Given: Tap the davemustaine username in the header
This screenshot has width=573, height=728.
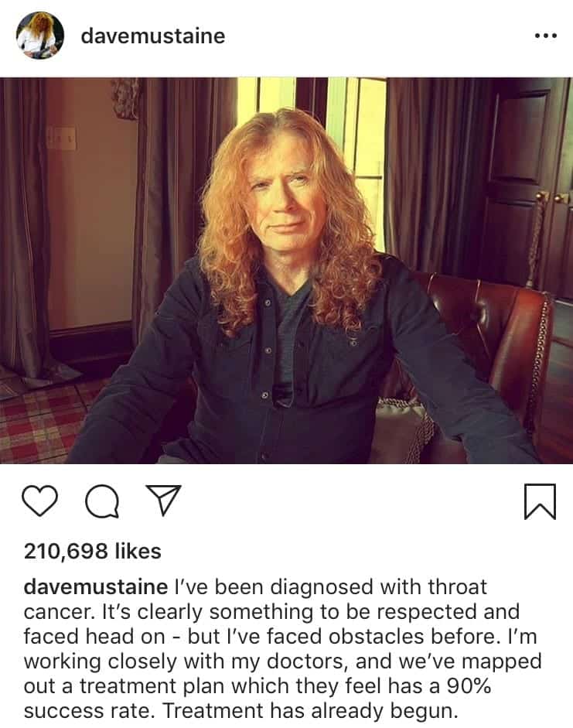Looking at the screenshot, I should point(153,36).
